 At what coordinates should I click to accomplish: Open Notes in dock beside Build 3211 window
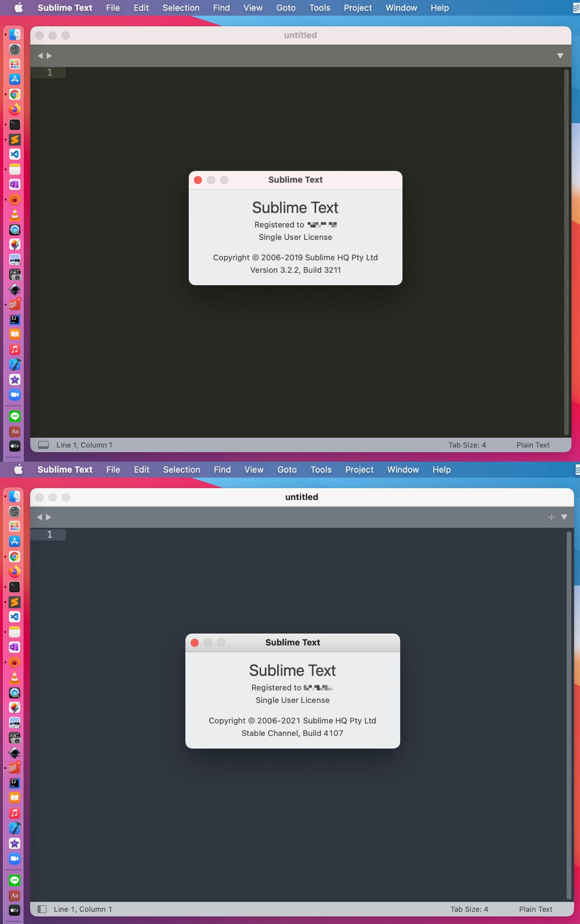tap(15, 169)
